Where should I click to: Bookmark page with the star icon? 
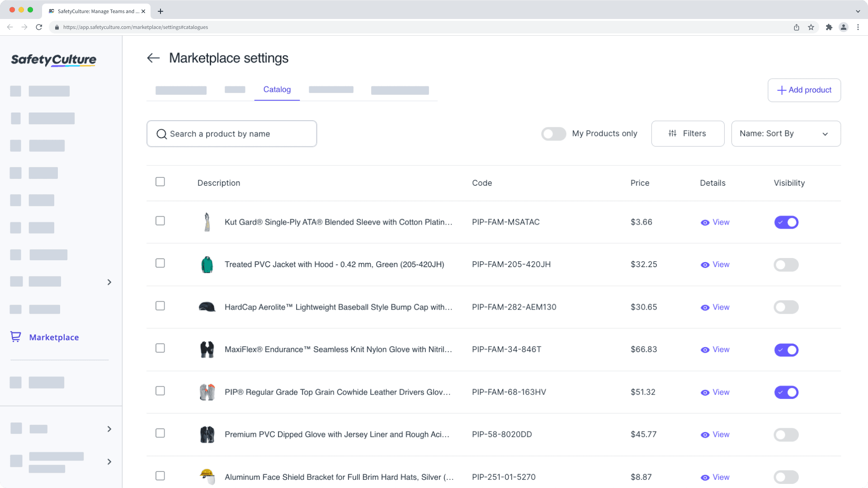(811, 27)
